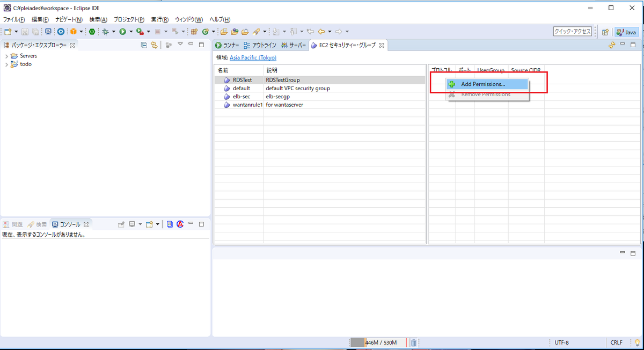Click the Open Perspective icon
The height and width of the screenshot is (350, 644).
pyautogui.click(x=605, y=32)
